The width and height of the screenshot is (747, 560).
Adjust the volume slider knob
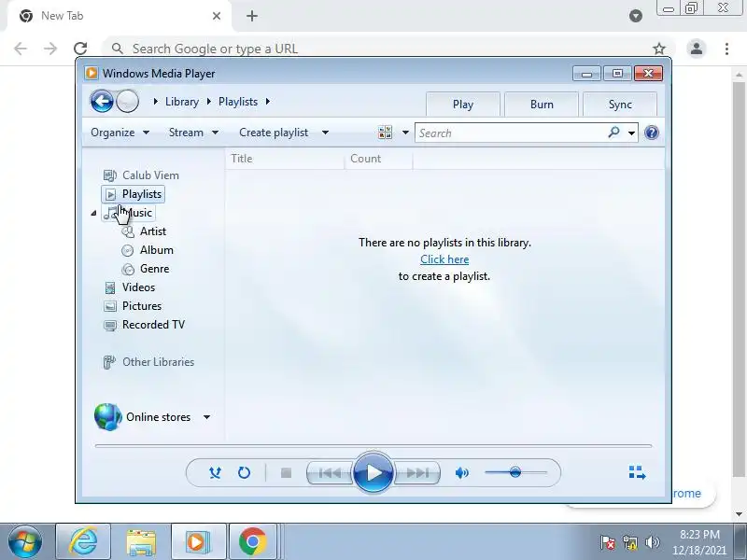point(515,472)
